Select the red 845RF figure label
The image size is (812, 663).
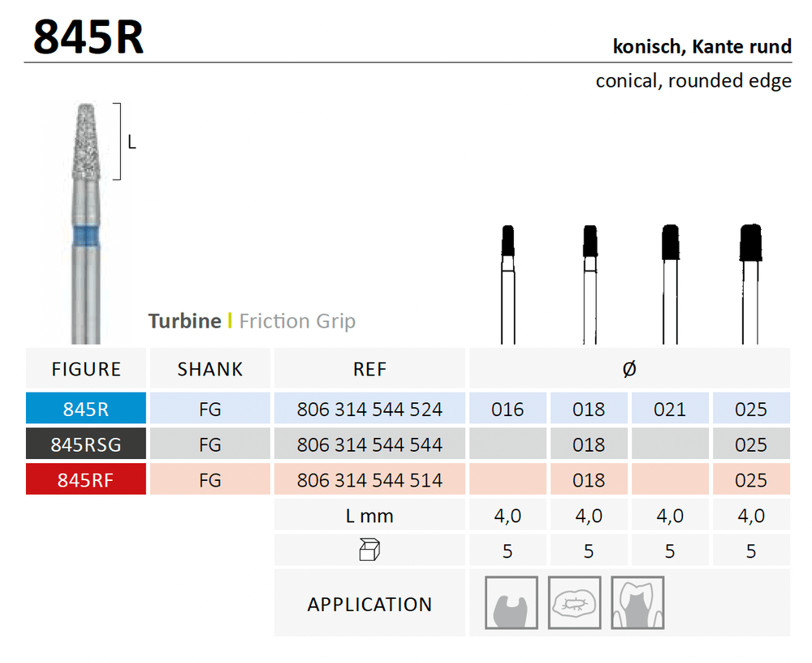pyautogui.click(x=86, y=480)
